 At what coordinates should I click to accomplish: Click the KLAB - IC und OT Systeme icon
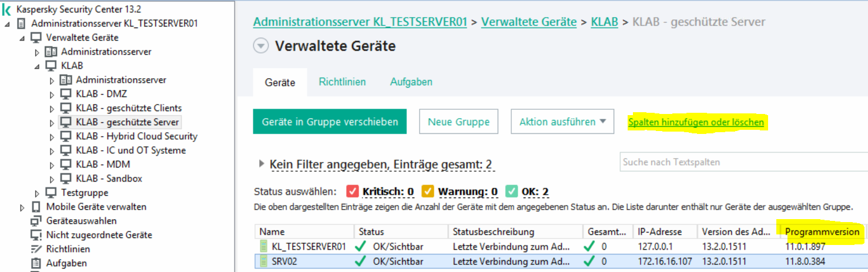pyautogui.click(x=66, y=150)
